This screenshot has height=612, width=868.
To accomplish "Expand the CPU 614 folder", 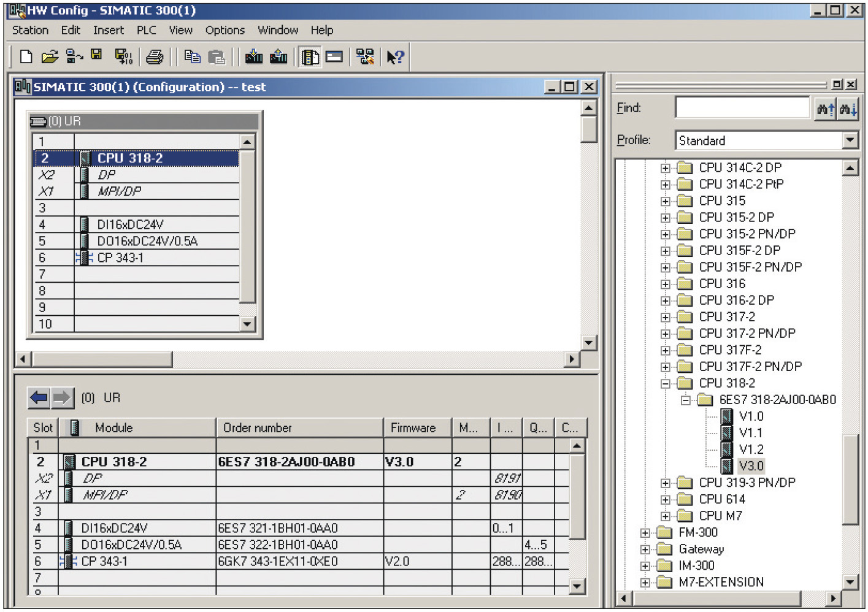I will pos(666,500).
